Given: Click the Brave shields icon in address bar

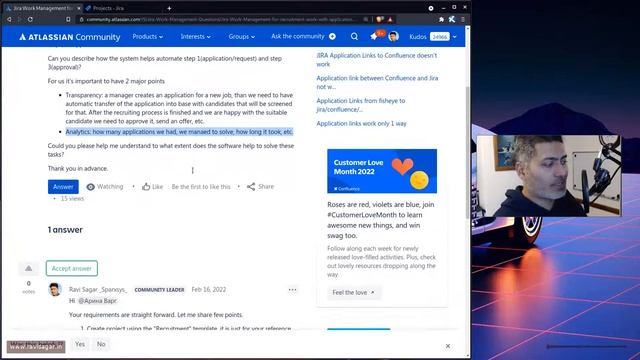Looking at the screenshot, I should (380, 19).
